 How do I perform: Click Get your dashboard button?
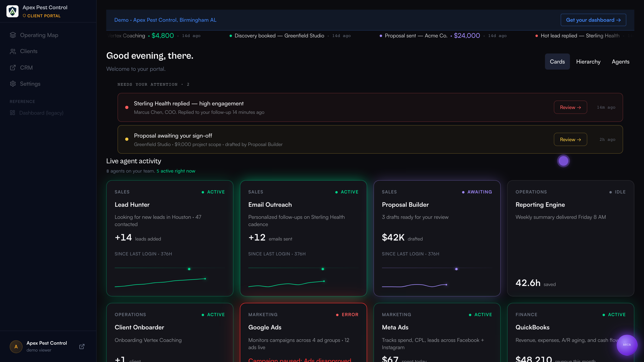coord(593,20)
